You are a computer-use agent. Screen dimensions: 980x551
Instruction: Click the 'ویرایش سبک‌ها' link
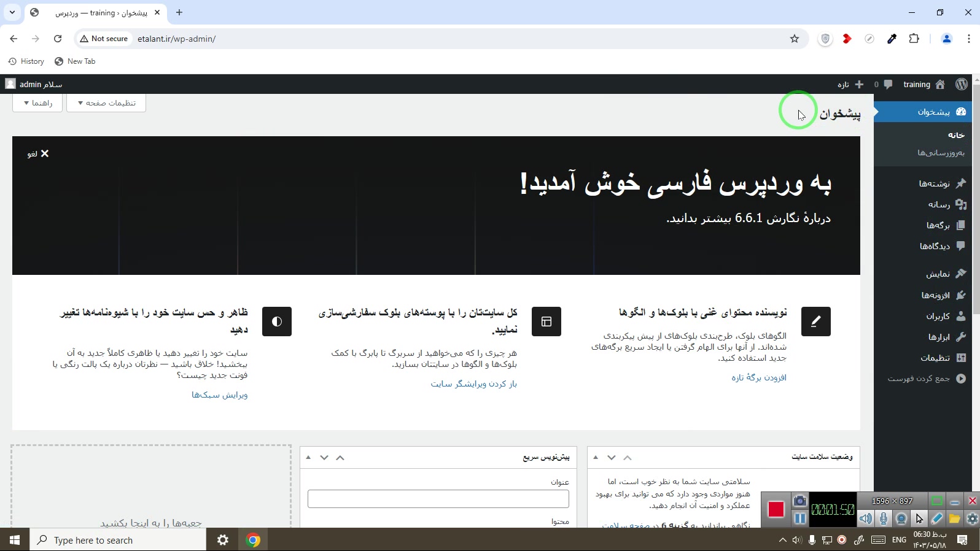pos(220,395)
